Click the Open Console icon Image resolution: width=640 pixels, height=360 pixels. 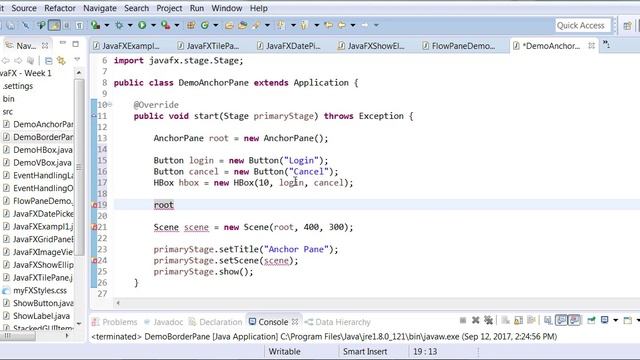(x=628, y=320)
